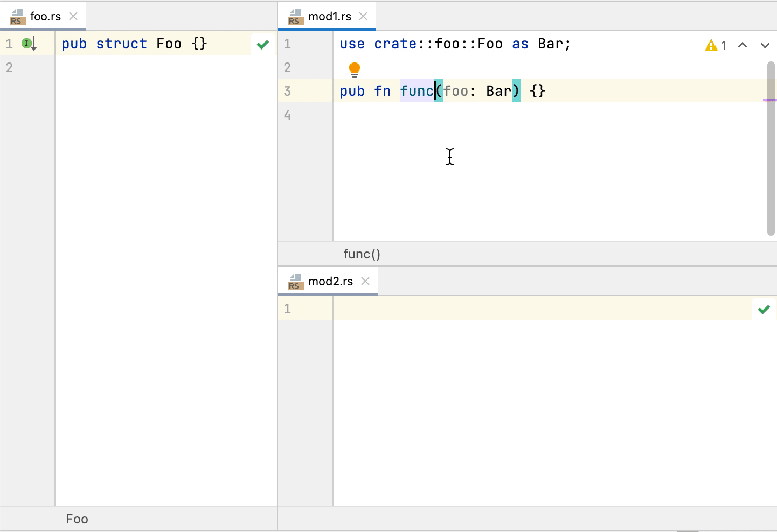Close the mod1.rs tab
This screenshot has height=532, width=777.
(x=363, y=16)
